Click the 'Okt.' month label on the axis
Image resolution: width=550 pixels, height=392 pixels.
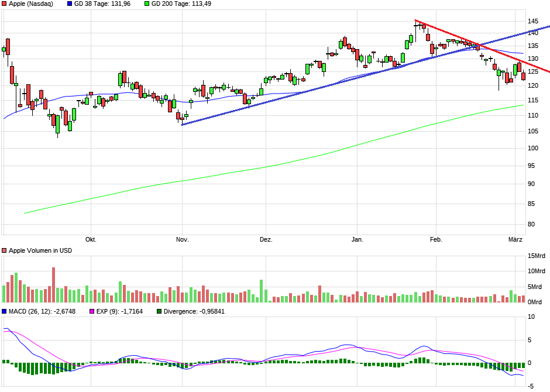91,239
